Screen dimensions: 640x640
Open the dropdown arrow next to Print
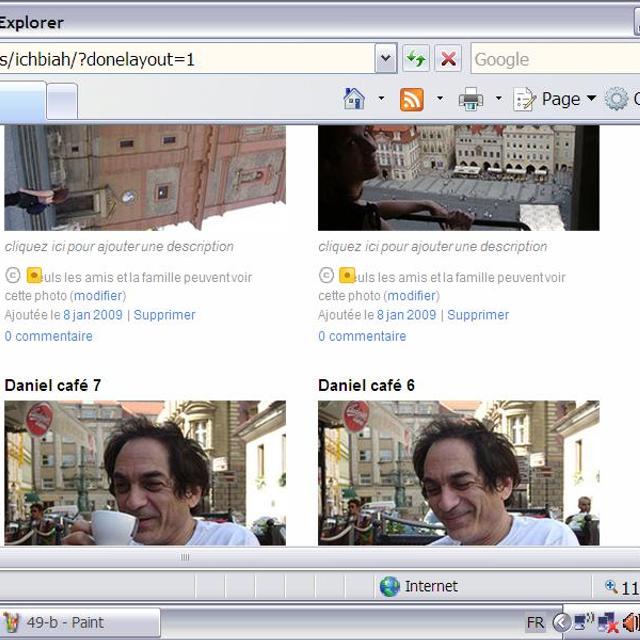tap(498, 99)
